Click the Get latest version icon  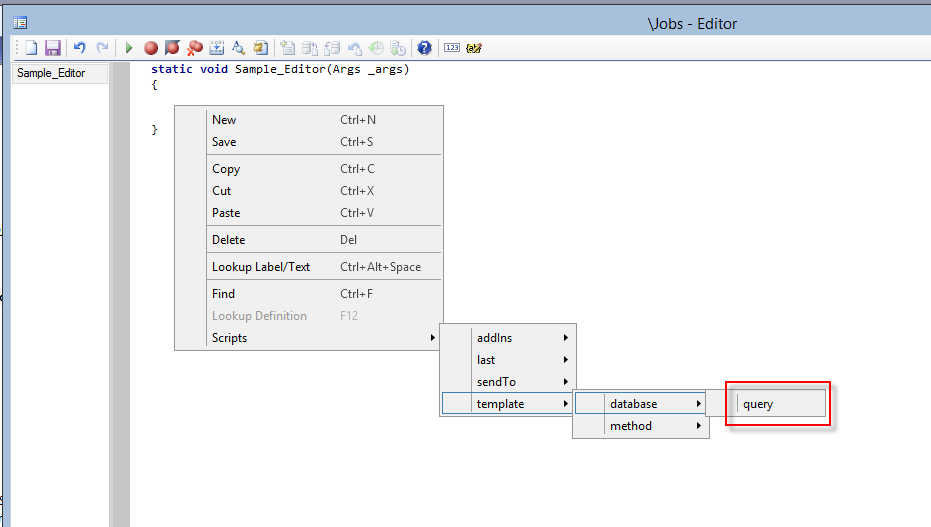click(398, 48)
